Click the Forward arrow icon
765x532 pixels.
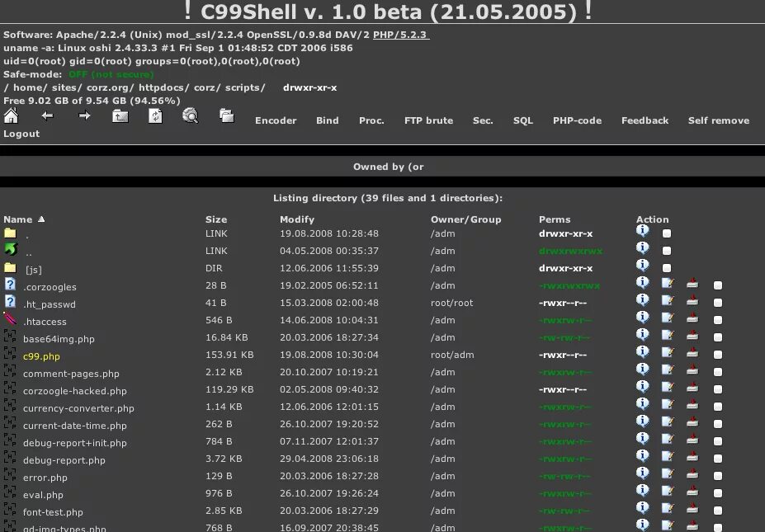pos(84,115)
